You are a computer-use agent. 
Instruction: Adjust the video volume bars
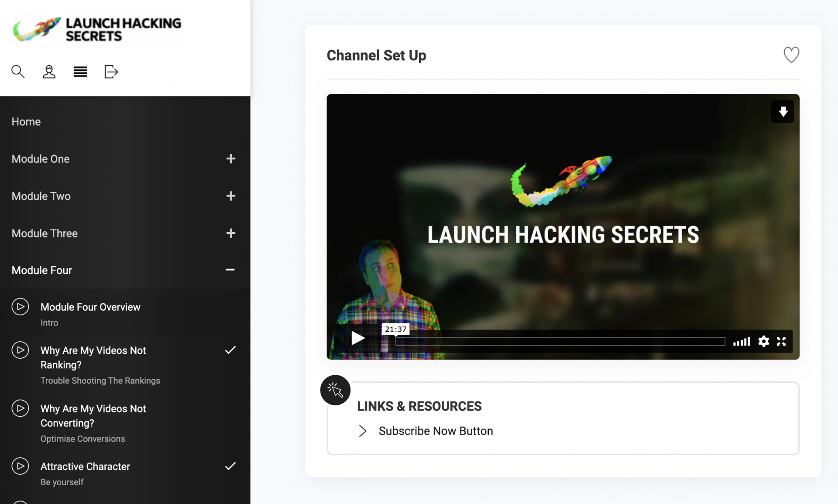pos(742,341)
